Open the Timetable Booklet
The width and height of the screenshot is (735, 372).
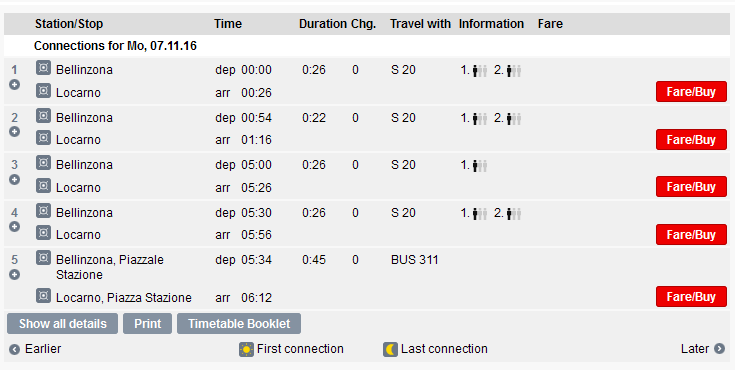point(239,324)
